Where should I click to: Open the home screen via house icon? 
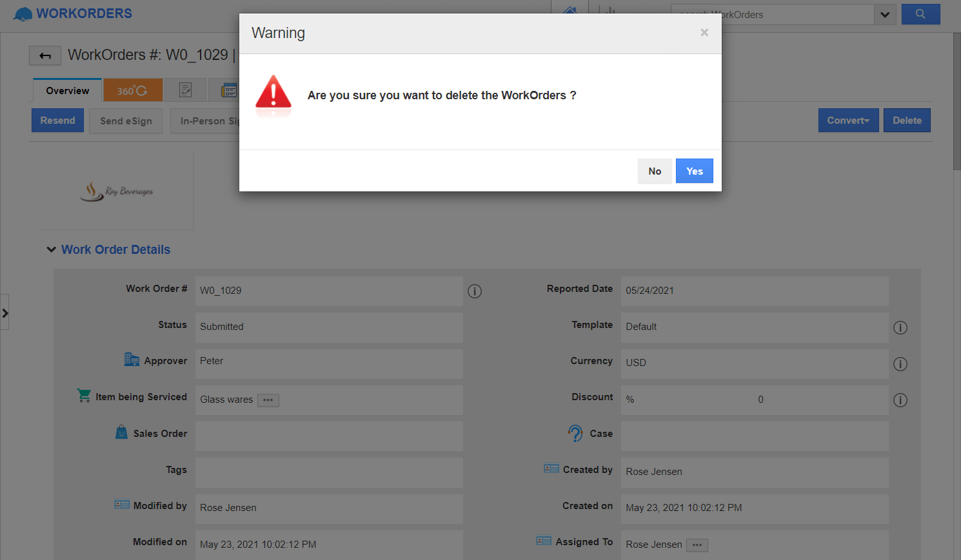570,12
